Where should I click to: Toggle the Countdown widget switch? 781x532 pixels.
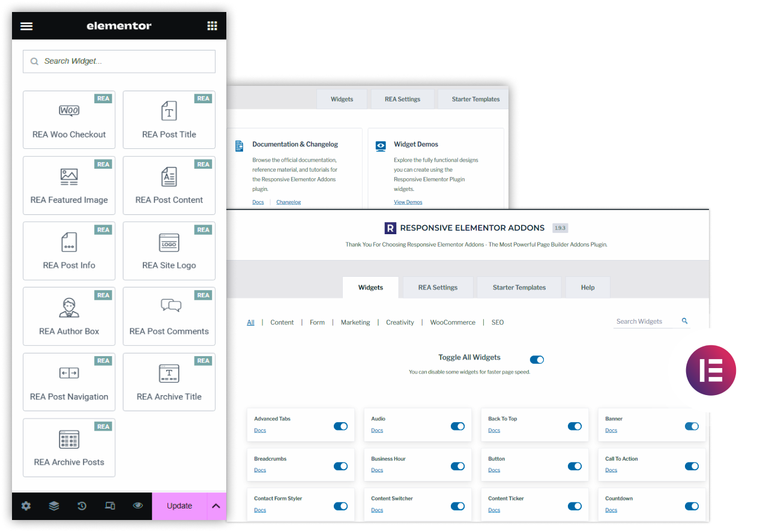[x=692, y=506]
